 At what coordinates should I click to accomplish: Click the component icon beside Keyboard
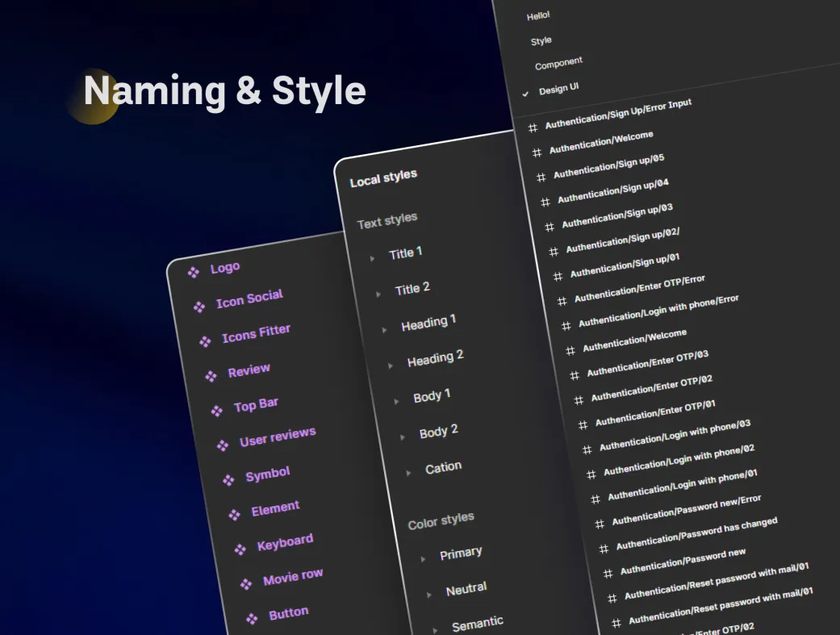pos(240,549)
